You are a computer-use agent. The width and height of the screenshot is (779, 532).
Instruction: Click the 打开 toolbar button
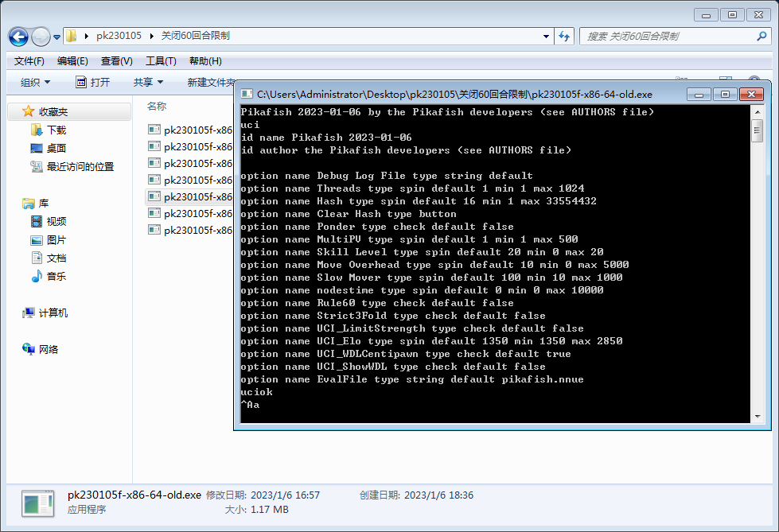coord(92,83)
